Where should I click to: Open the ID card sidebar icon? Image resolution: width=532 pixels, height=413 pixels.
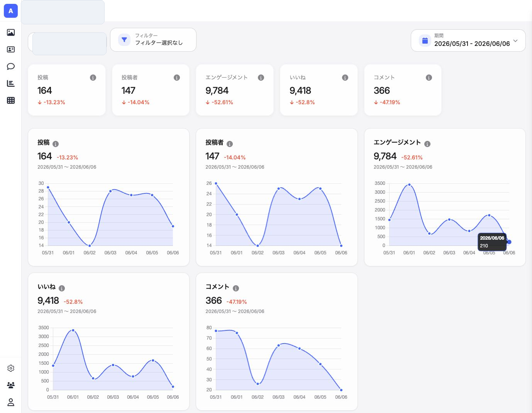(x=11, y=49)
